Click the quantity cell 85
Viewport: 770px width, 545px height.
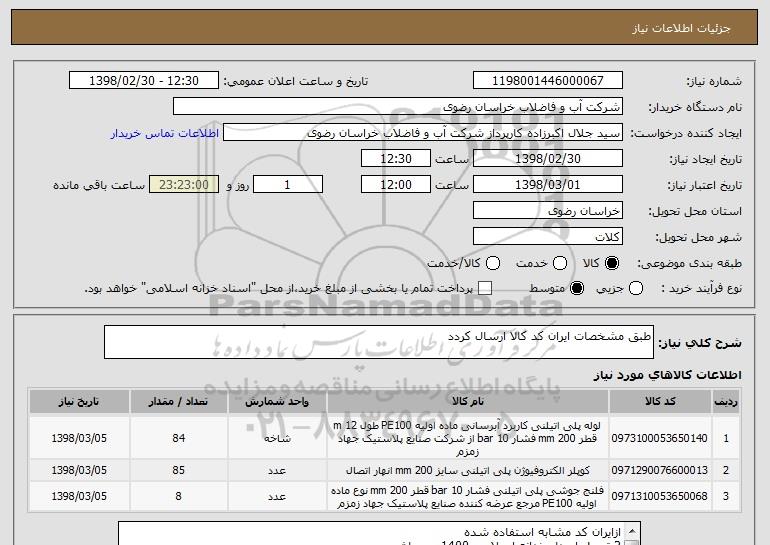178,470
